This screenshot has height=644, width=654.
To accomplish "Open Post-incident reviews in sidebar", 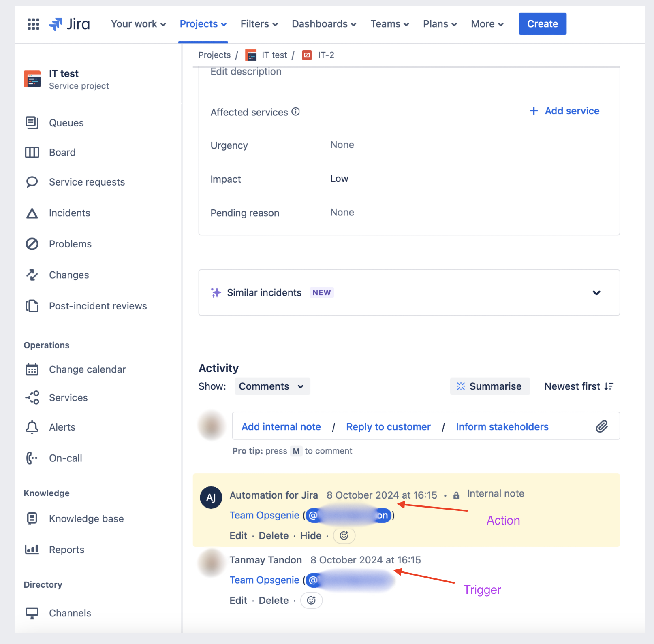I will pyautogui.click(x=98, y=306).
